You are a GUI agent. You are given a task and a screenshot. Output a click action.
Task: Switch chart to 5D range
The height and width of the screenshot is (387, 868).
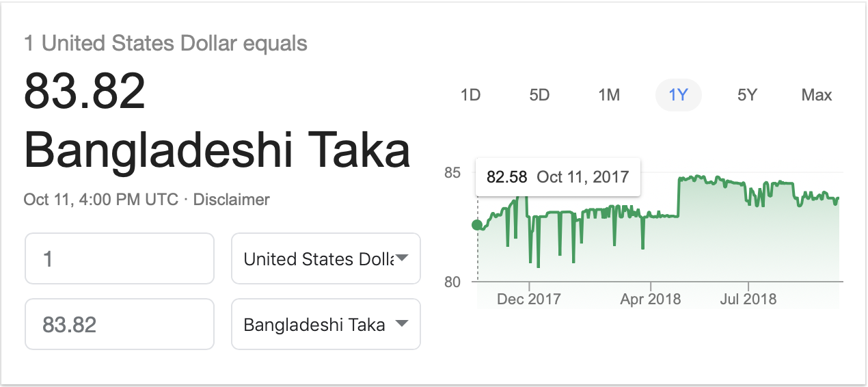point(539,95)
